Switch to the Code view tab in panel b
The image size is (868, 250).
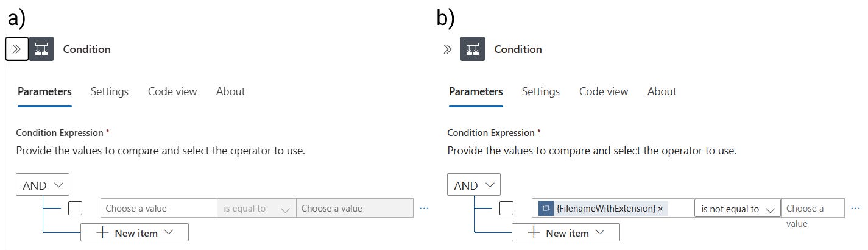[x=604, y=91]
